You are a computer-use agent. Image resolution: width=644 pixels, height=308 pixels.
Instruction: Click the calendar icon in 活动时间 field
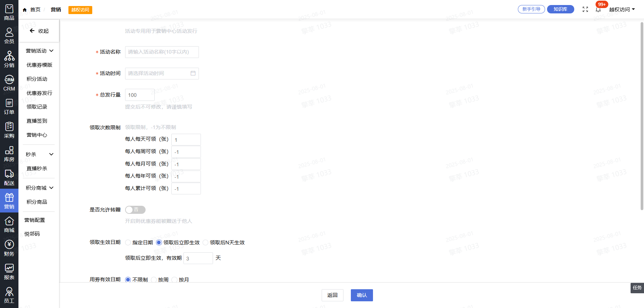pyautogui.click(x=193, y=73)
